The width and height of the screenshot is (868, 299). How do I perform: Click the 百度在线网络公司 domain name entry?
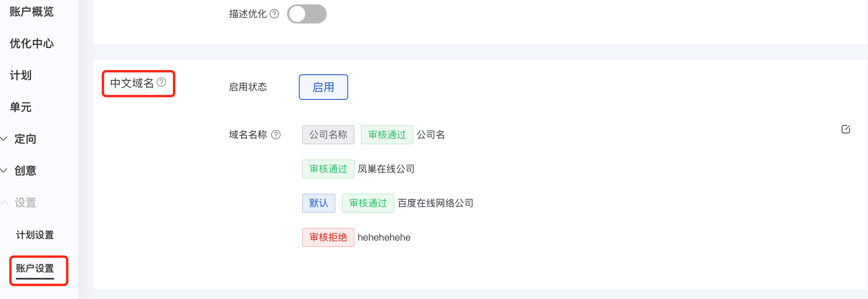(436, 203)
